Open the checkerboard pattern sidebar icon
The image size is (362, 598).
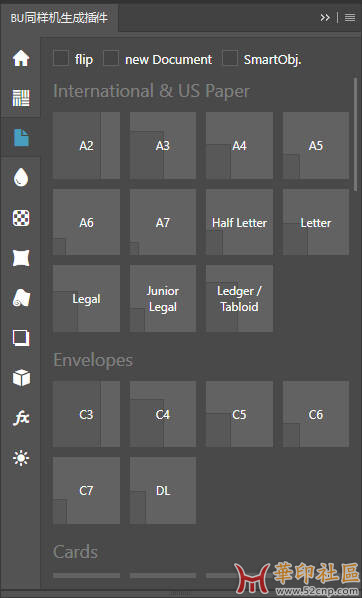[21, 218]
